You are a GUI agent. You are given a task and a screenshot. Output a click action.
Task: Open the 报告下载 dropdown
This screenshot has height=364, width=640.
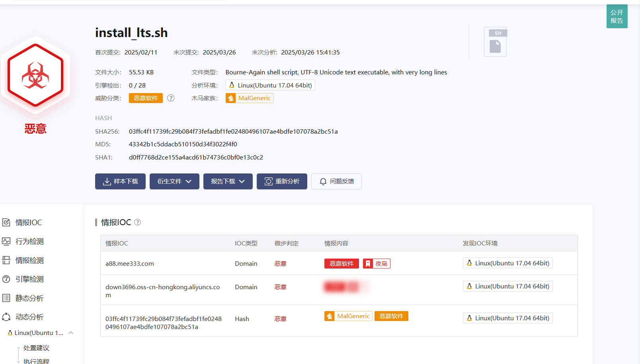point(228,181)
